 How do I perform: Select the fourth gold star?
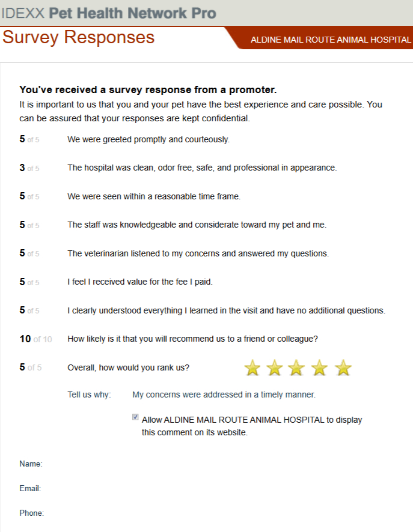(x=320, y=367)
